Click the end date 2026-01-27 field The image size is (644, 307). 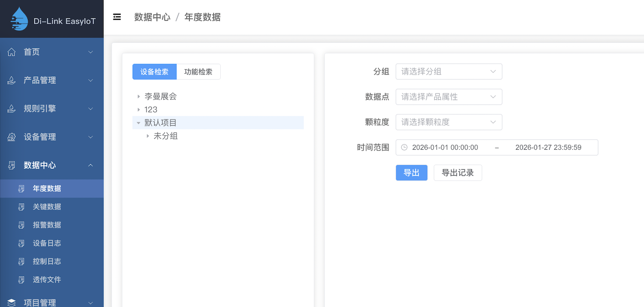pos(548,147)
